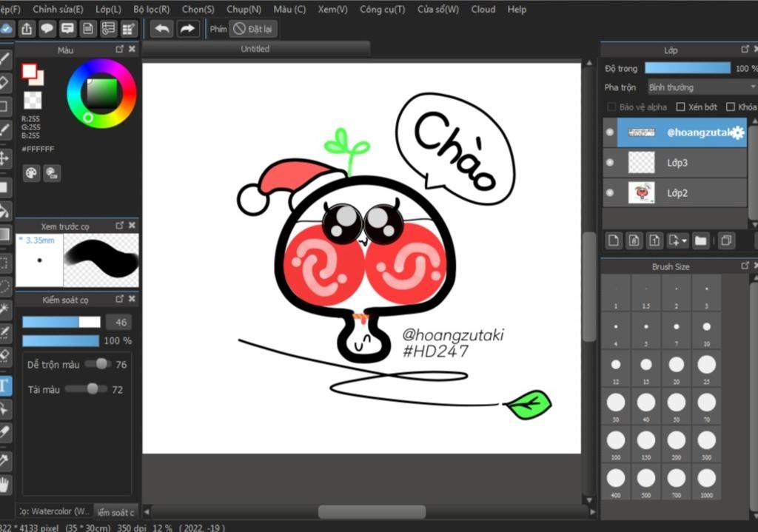Undo the last action with the left arrow
This screenshot has height=532, width=758.
(162, 29)
